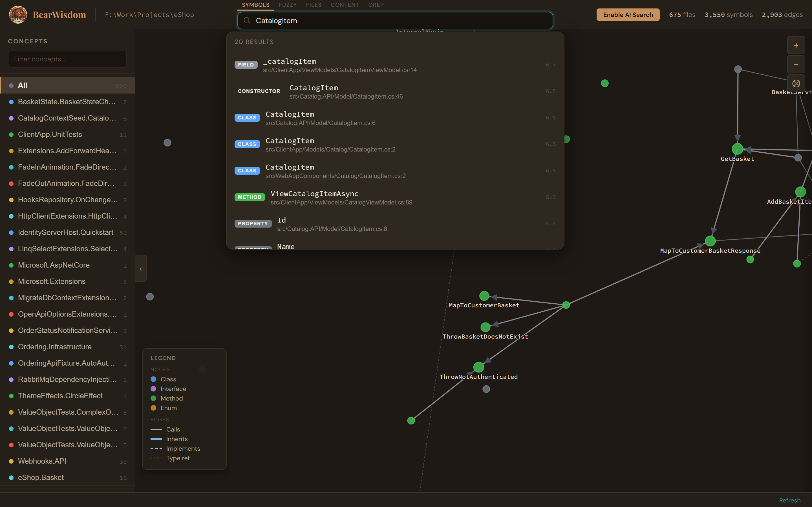The height and width of the screenshot is (507, 812).
Task: Click Enable AI Search button
Action: point(628,15)
